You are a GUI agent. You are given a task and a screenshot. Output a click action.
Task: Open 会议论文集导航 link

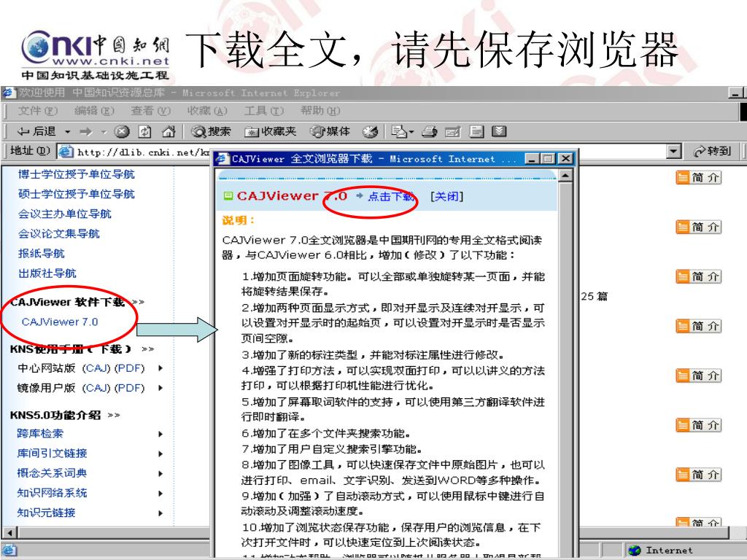click(58, 234)
